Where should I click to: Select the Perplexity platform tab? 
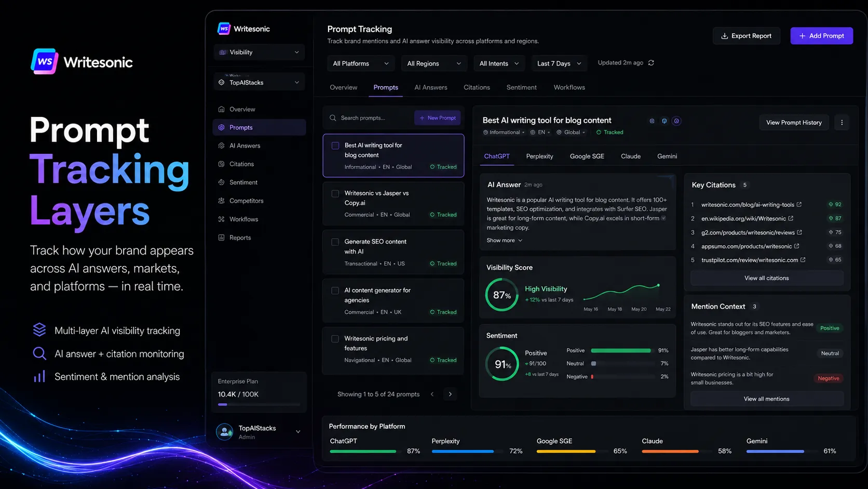pos(539,156)
